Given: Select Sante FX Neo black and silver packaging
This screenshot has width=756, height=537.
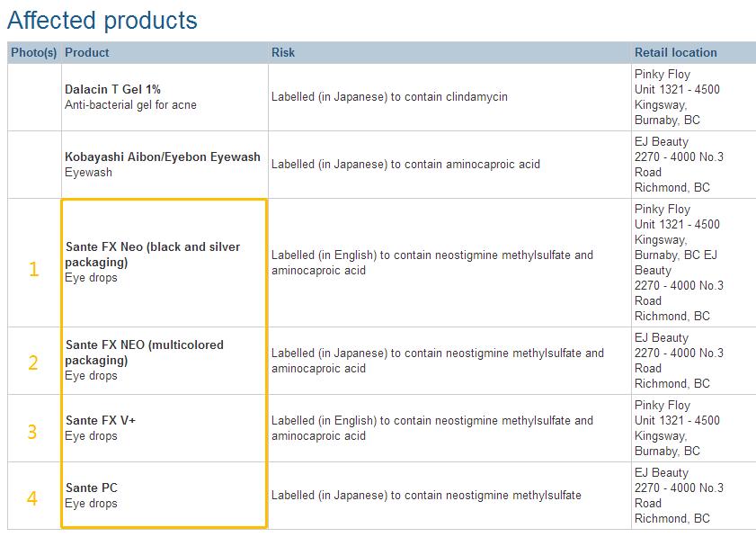Looking at the screenshot, I should [152, 255].
